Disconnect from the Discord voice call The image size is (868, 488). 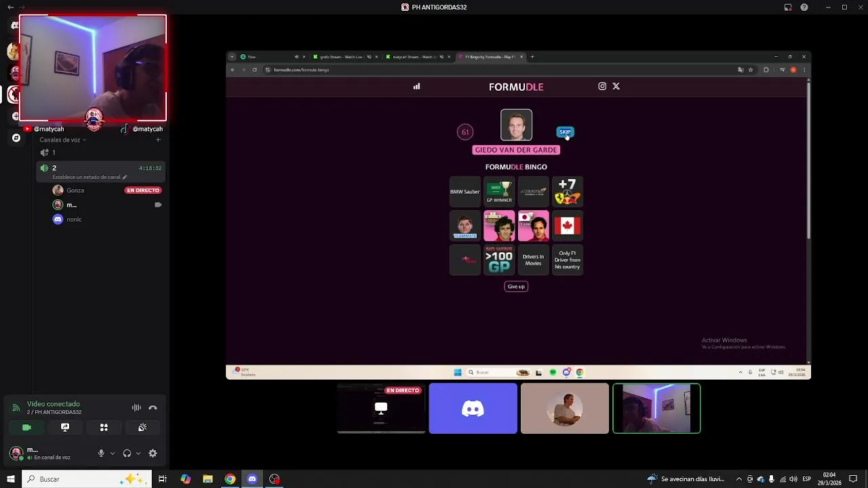153,408
